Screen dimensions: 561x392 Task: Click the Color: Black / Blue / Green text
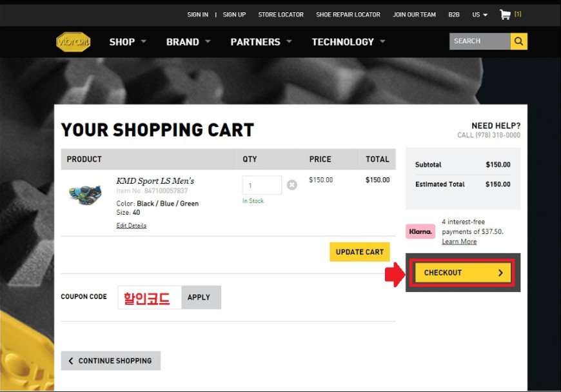(157, 203)
